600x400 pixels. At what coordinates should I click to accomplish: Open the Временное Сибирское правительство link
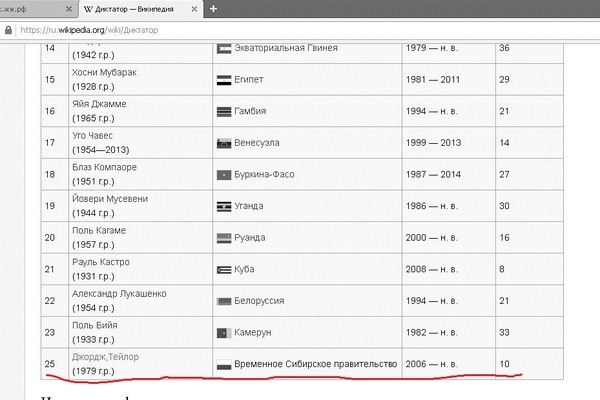[316, 364]
